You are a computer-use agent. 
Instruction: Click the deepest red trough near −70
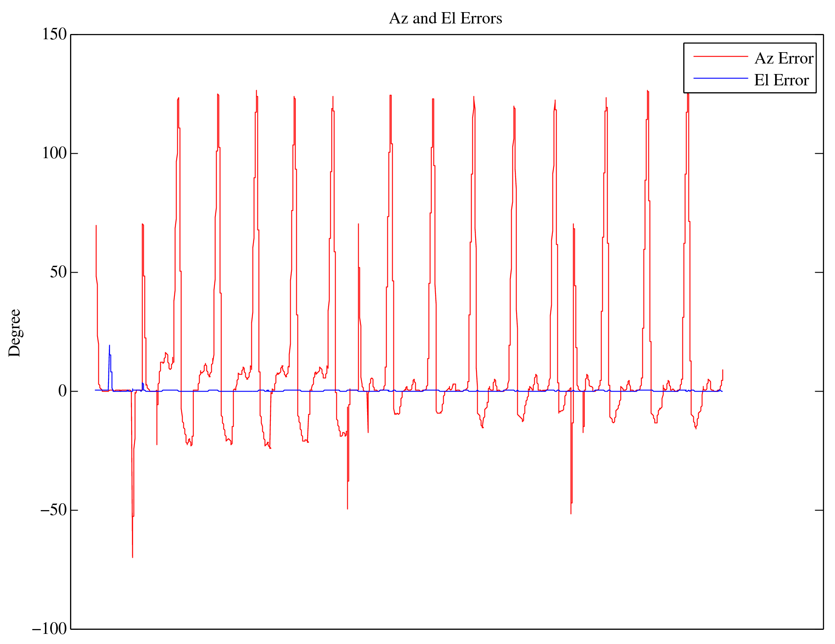click(132, 557)
